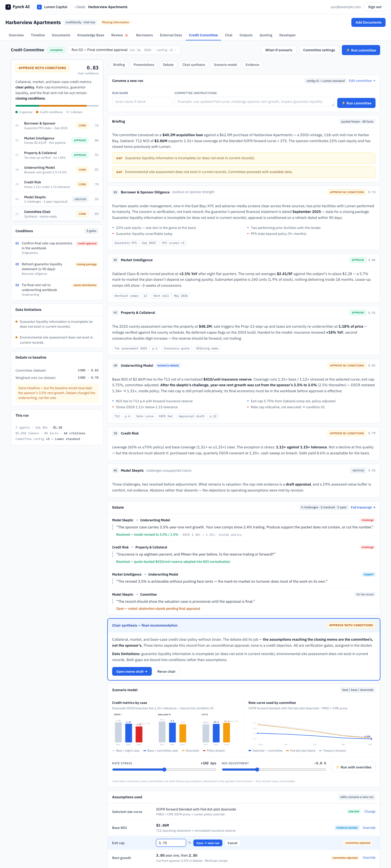Switch to the Knowledge Base tab
Screen dimensions: 391x868
(91, 35)
